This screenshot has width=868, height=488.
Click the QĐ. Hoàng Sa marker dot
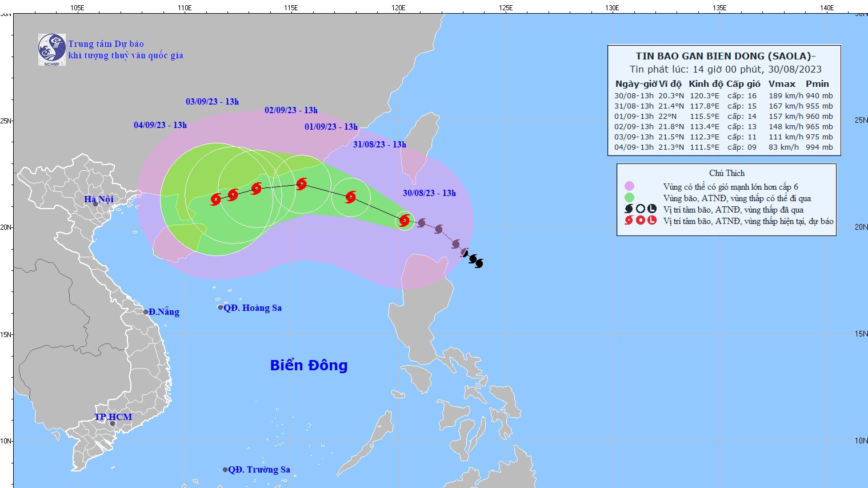(x=221, y=307)
